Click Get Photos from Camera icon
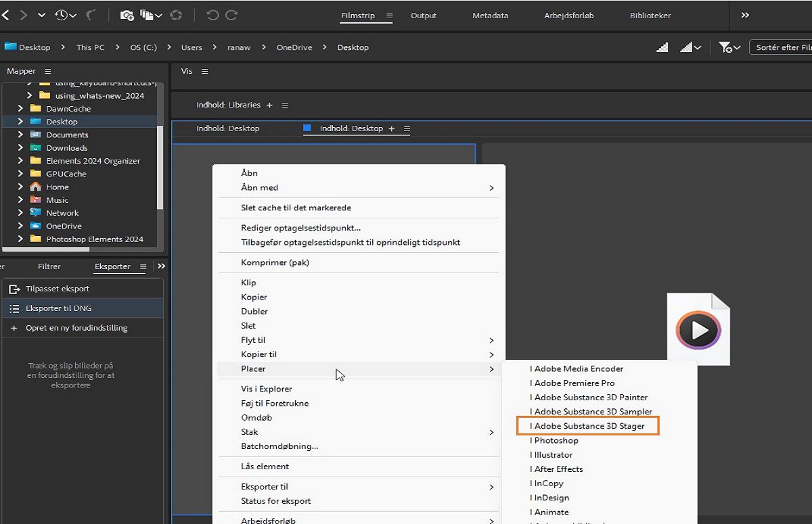The height and width of the screenshot is (524, 812). 127,15
